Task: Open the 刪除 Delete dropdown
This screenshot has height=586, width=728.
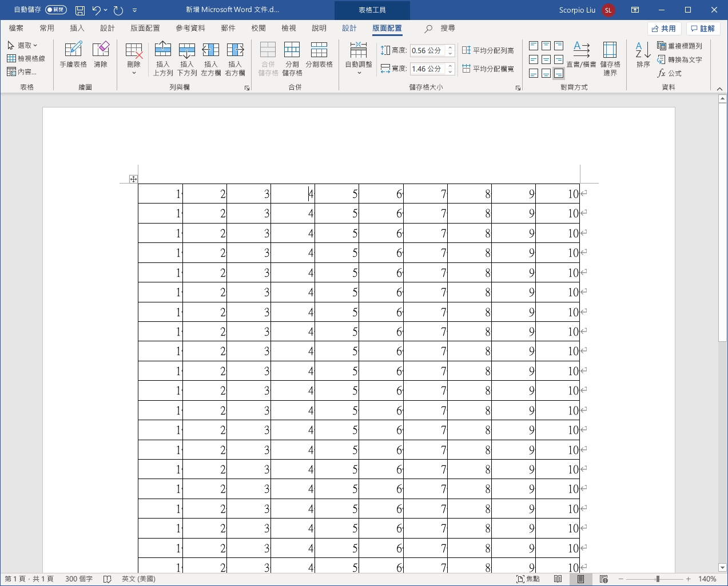Action: click(134, 58)
